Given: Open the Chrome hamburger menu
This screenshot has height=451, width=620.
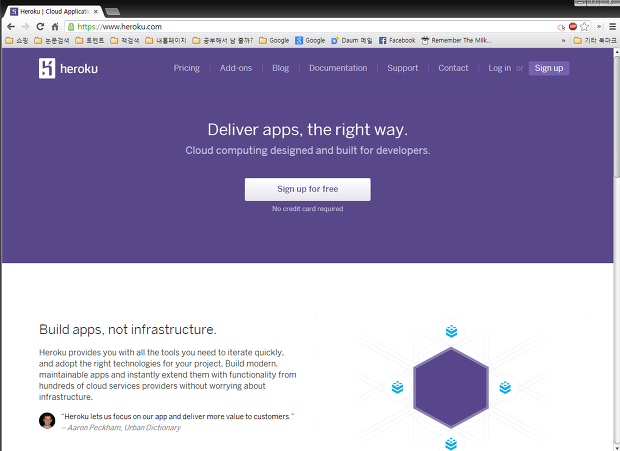Looking at the screenshot, I should point(612,26).
